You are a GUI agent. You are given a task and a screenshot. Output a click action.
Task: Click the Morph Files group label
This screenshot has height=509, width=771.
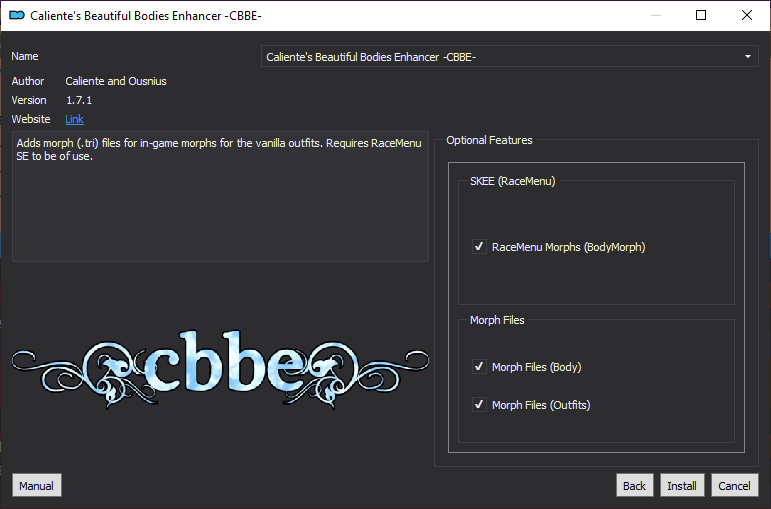497,320
